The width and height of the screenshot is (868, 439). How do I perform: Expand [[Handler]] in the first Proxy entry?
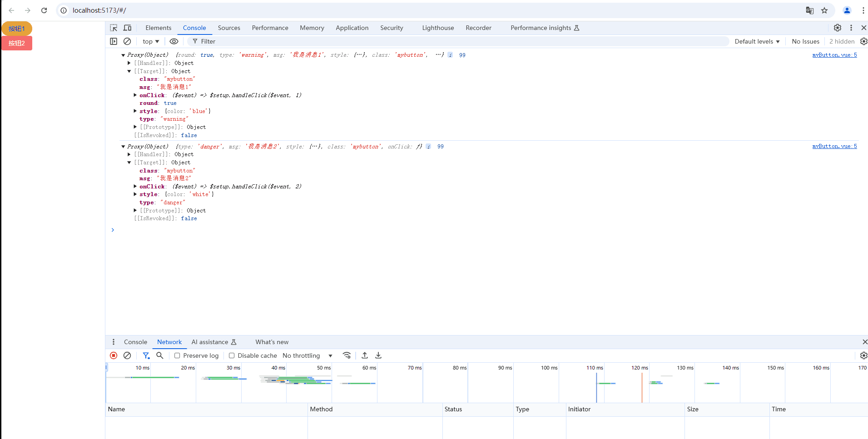click(x=129, y=63)
